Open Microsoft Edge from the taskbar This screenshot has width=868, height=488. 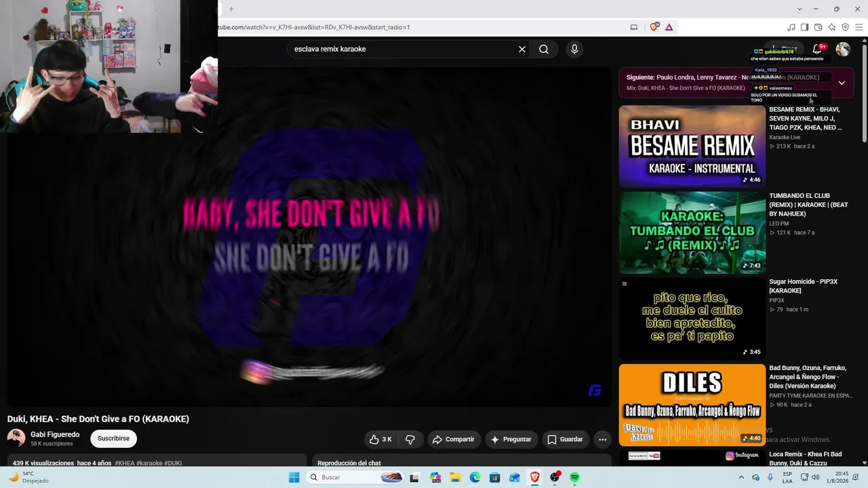pos(475,477)
